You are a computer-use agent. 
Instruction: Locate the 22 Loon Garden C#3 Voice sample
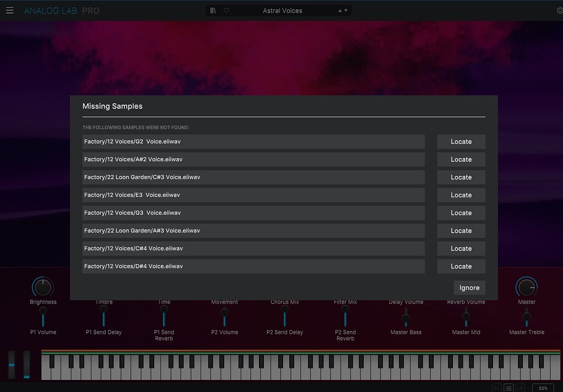pos(461,177)
